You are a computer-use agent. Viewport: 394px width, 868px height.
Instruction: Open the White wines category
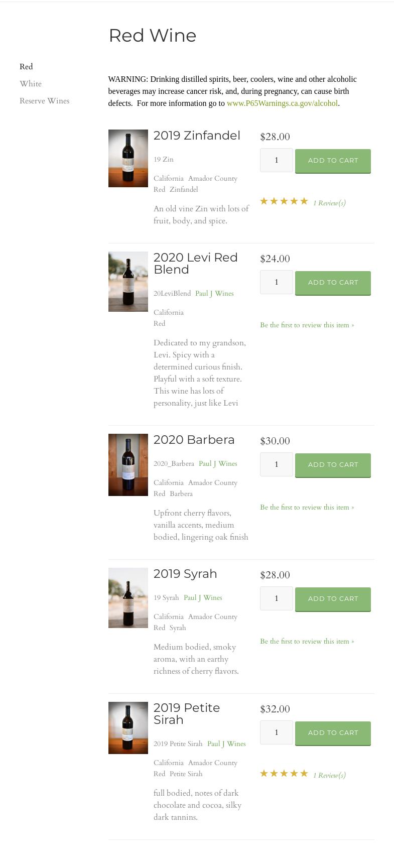coord(31,84)
